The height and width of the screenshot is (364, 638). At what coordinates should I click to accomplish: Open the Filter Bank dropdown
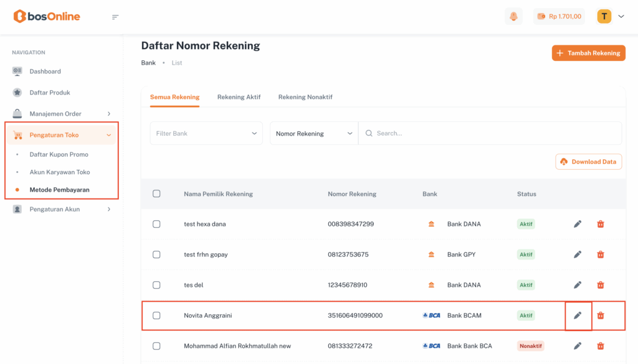(206, 133)
